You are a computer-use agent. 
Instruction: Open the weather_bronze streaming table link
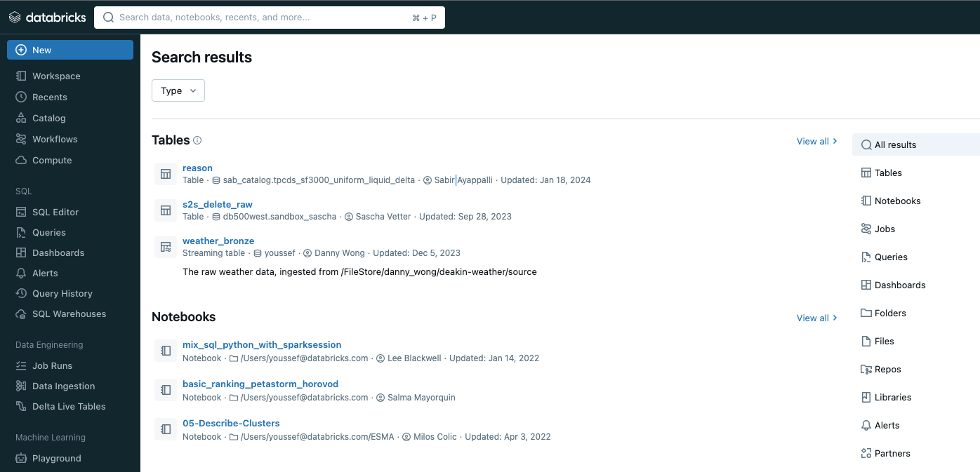(218, 241)
